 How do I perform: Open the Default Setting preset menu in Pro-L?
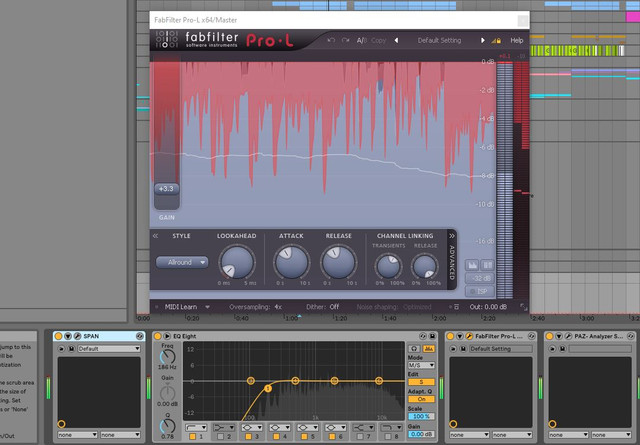pos(439,40)
